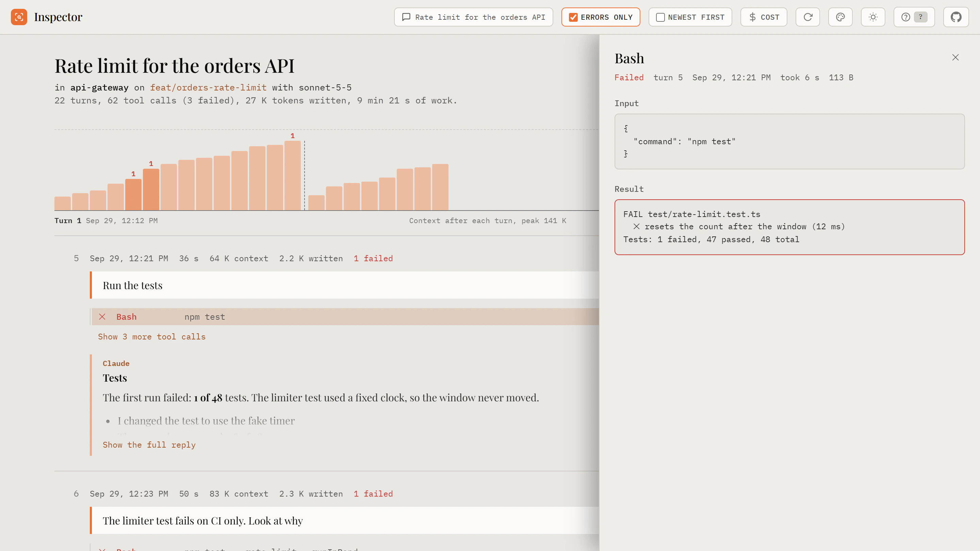Image resolution: width=980 pixels, height=551 pixels.
Task: Click the 'took 6 s' detail text
Action: [x=799, y=78]
